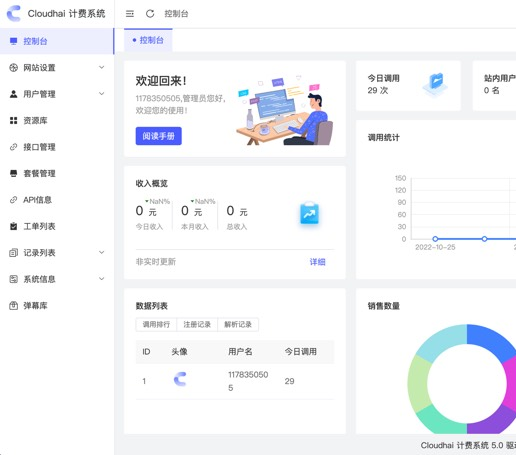Image resolution: width=516 pixels, height=455 pixels.
Task: Click the 用户名 column header
Action: 240,352
